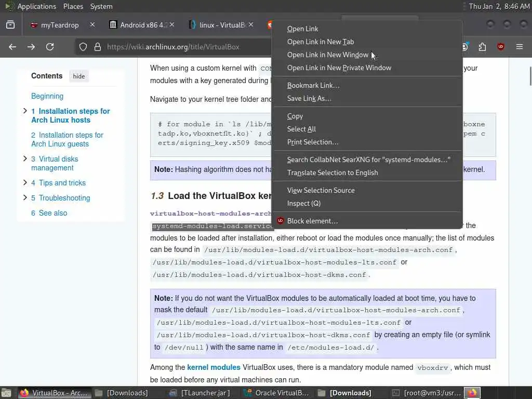The image size is (532, 399).
Task: Choose Inspect (Q) in context menu
Action: coord(368,203)
